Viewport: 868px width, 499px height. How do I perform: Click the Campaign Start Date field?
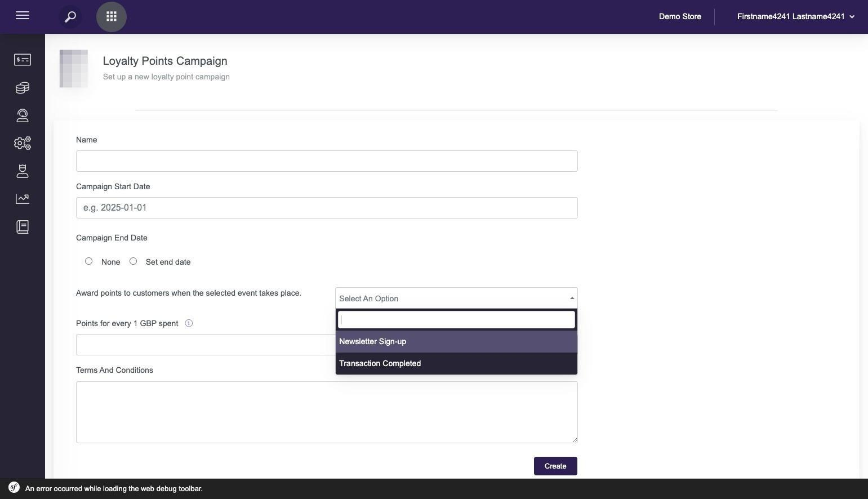tap(327, 208)
